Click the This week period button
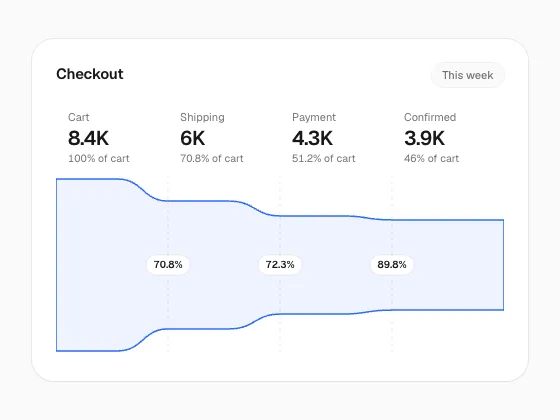Image resolution: width=560 pixels, height=420 pixels. click(x=468, y=75)
